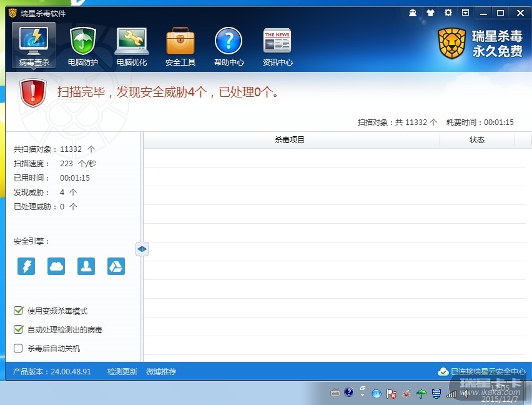Open the 安全工具 toolbox tab
The image size is (532, 405).
point(180,46)
